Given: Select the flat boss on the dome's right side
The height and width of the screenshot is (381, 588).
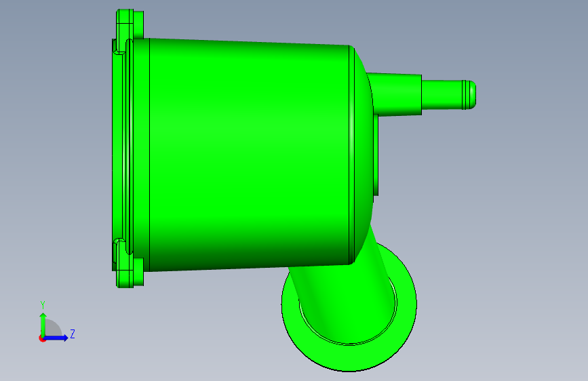Looking at the screenshot, I should 376,155.
